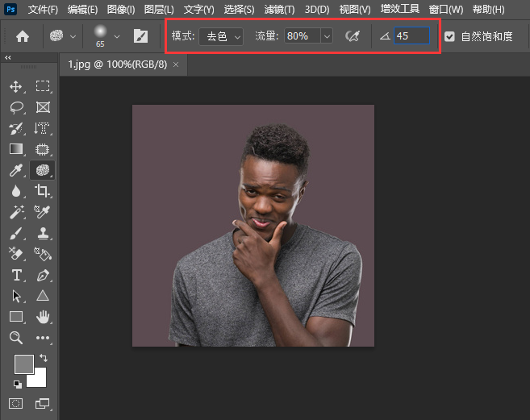Open the 模式 dropdown set to 去色

[x=221, y=36]
